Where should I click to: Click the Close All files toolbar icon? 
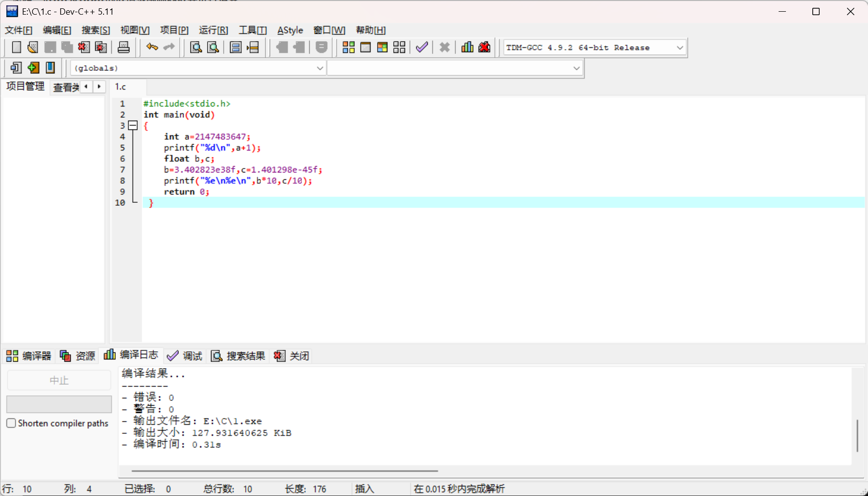[101, 47]
